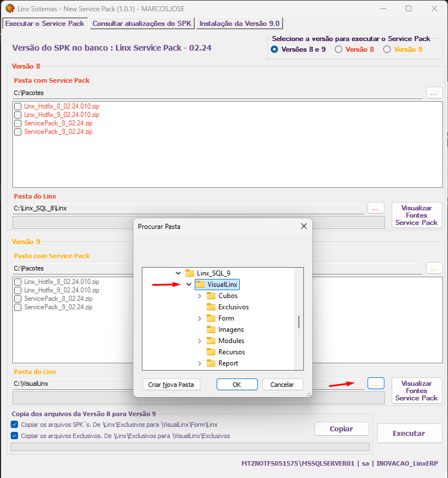
Task: Close the Linx Sistemas window
Action: pos(434,8)
